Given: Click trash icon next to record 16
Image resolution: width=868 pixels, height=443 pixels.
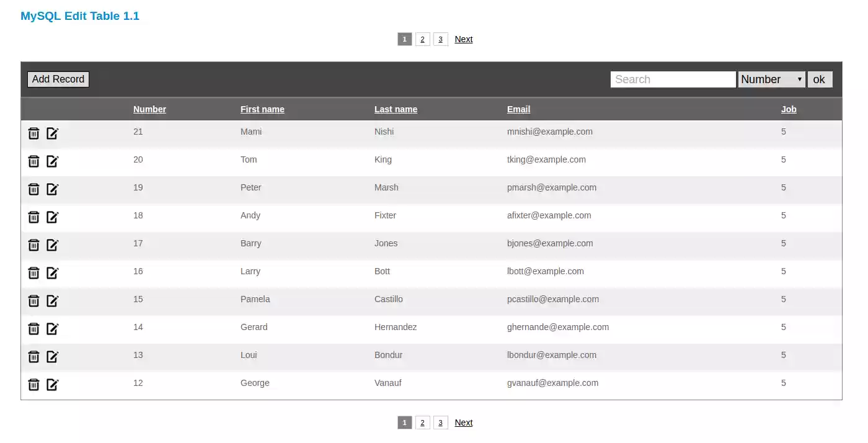Looking at the screenshot, I should (x=33, y=272).
